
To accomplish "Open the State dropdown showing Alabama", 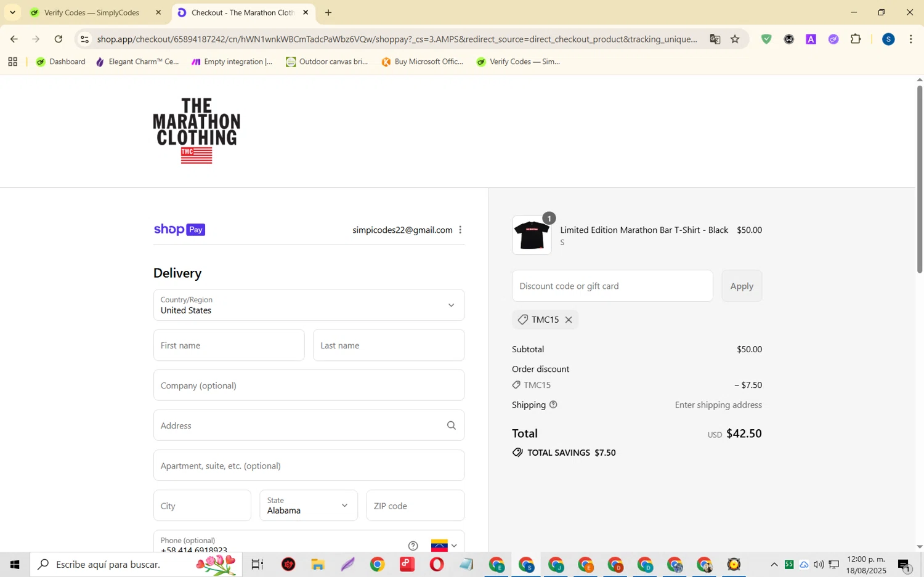I will tap(309, 506).
